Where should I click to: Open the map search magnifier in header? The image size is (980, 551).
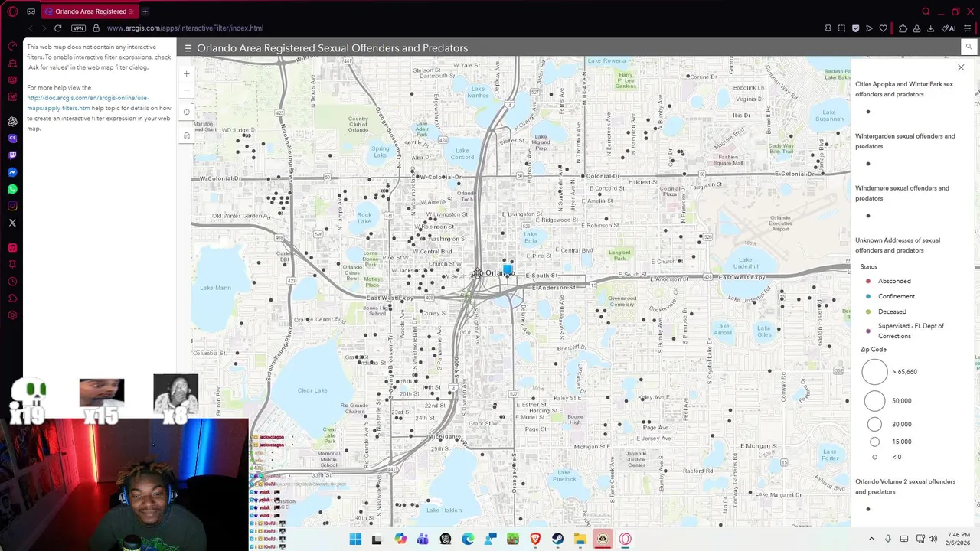tap(969, 47)
